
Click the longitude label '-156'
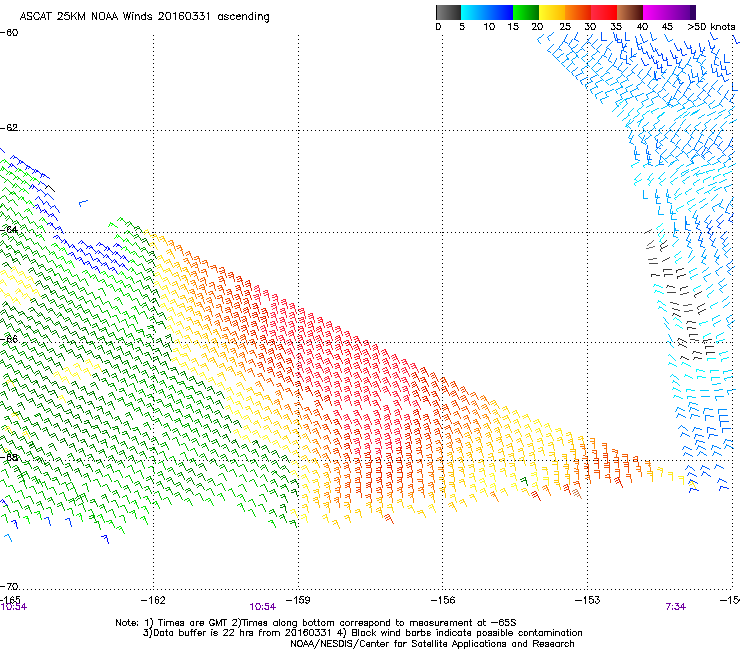click(443, 600)
